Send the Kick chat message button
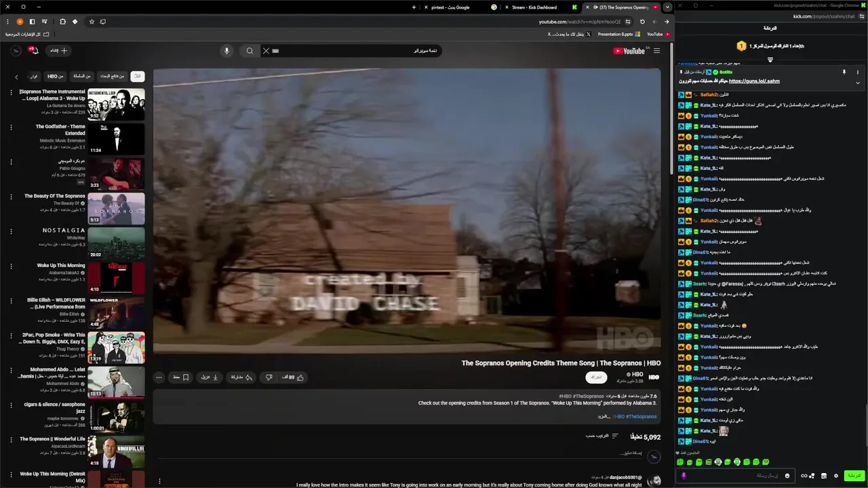The image size is (868, 488). pos(854,476)
